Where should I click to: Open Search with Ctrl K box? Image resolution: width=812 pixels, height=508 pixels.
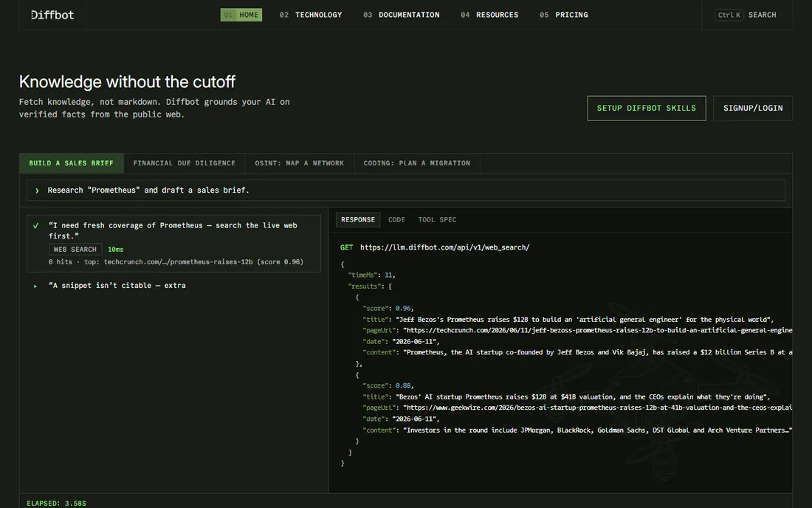[746, 15]
